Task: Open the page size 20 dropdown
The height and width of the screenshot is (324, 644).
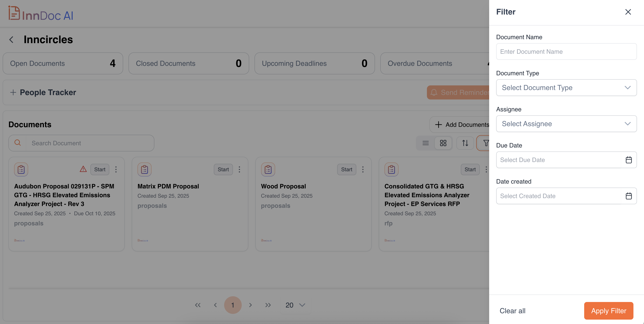Action: 295,305
